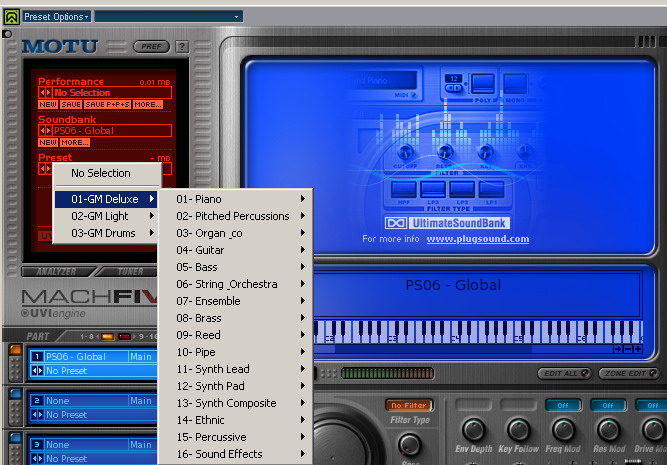This screenshot has height=465, width=667.
Task: Click part 1 preset arrows beside No Preset
Action: [37, 371]
